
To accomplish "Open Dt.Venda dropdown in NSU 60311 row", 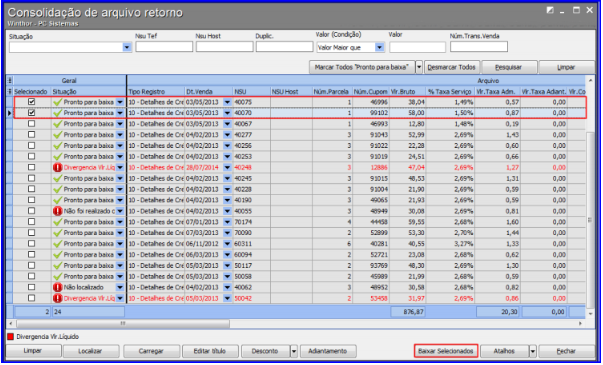I will point(228,243).
